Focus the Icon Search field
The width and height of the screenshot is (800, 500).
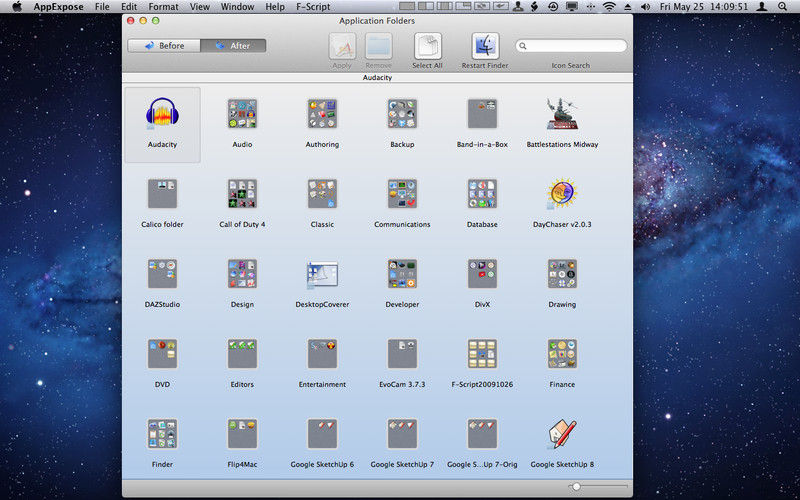point(571,46)
